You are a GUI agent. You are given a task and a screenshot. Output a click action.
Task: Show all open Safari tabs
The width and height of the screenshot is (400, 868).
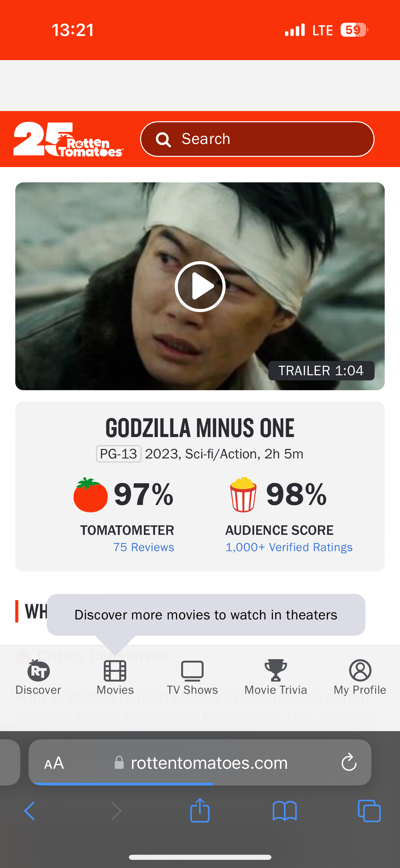369,811
